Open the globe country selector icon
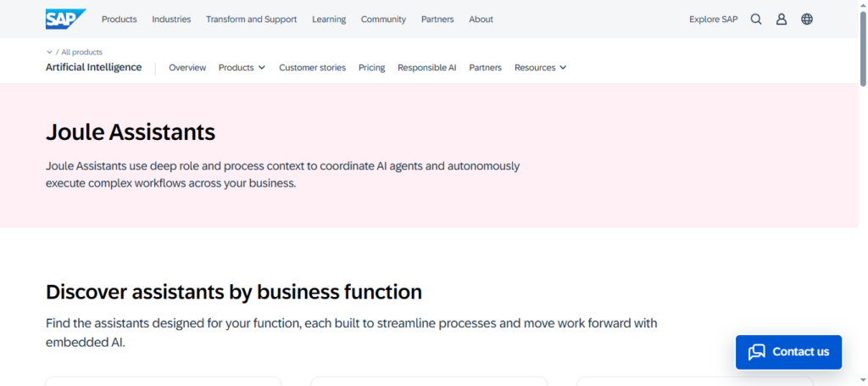Screen dimensions: 868x386 [807, 20]
